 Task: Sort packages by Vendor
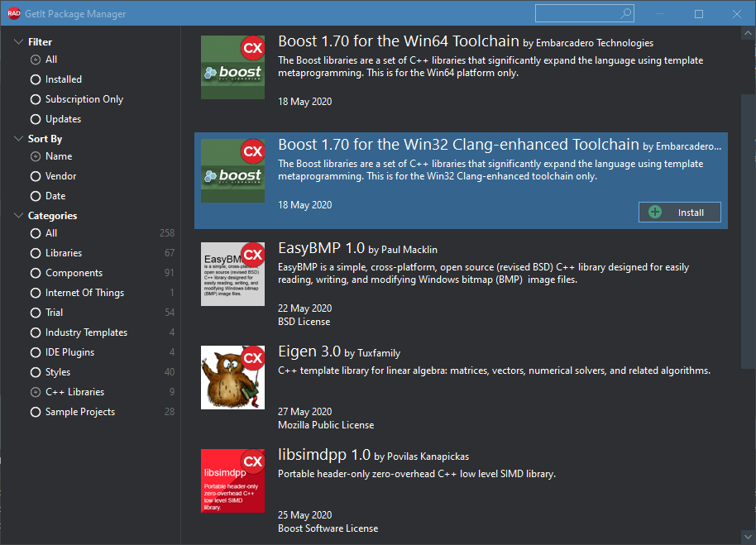[x=36, y=176]
